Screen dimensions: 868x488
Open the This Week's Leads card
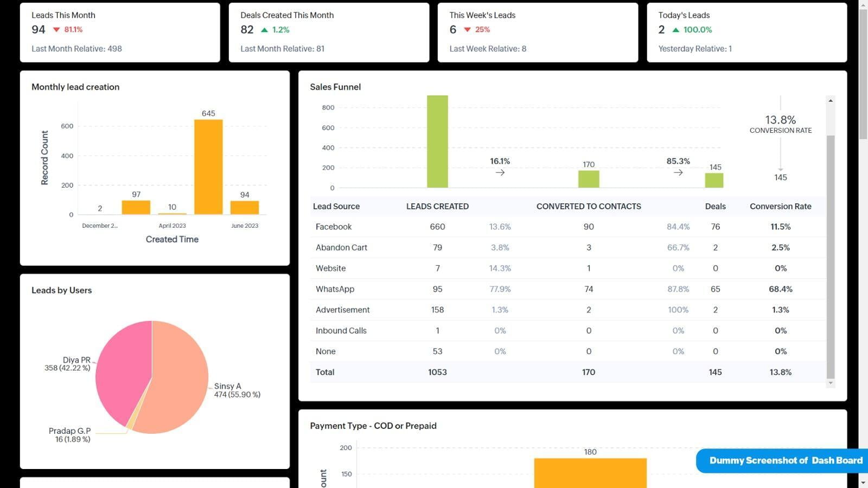(x=538, y=33)
